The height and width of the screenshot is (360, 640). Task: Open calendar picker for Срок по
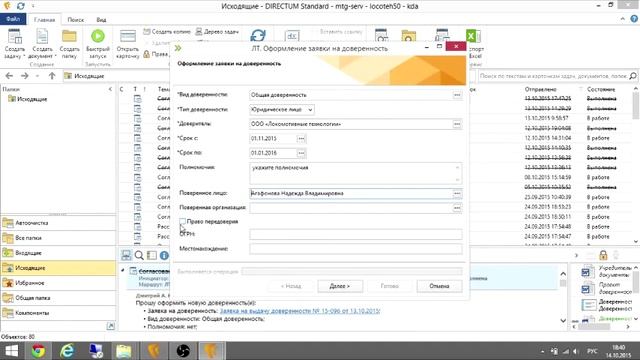coord(301,153)
